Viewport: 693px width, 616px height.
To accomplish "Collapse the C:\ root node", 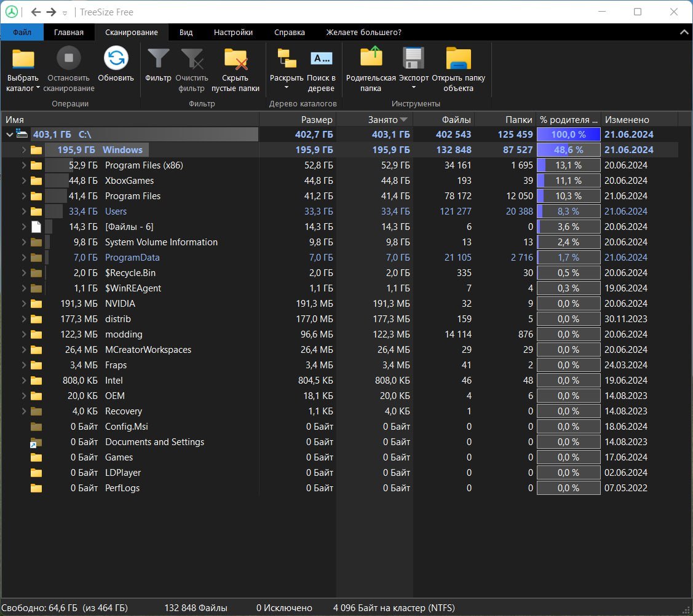I will tap(9, 135).
